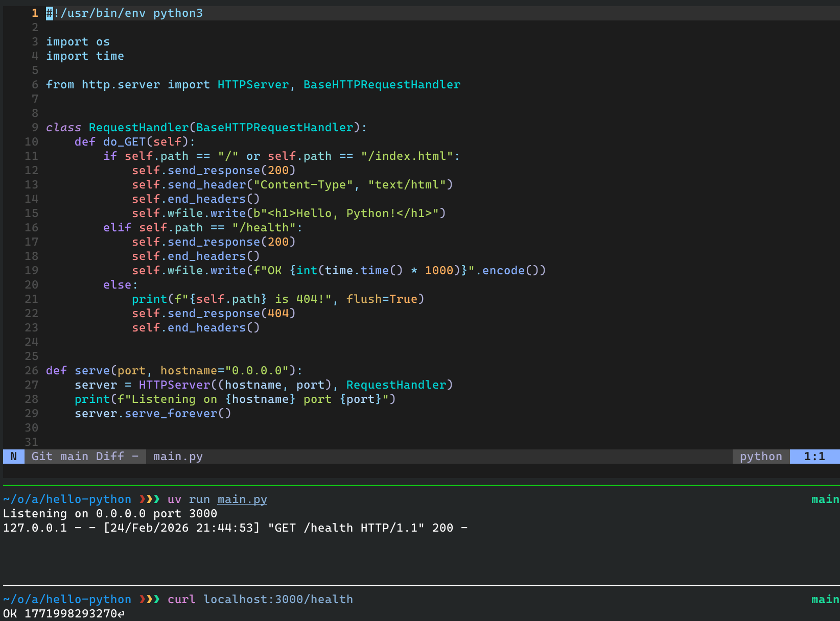Image resolution: width=840 pixels, height=621 pixels.
Task: Click the "text/html" string
Action: pos(407,185)
